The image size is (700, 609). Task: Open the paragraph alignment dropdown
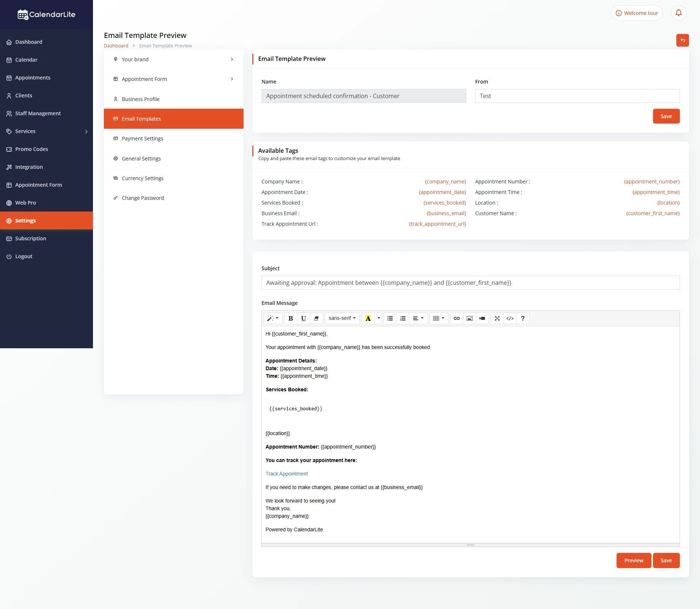coord(418,318)
